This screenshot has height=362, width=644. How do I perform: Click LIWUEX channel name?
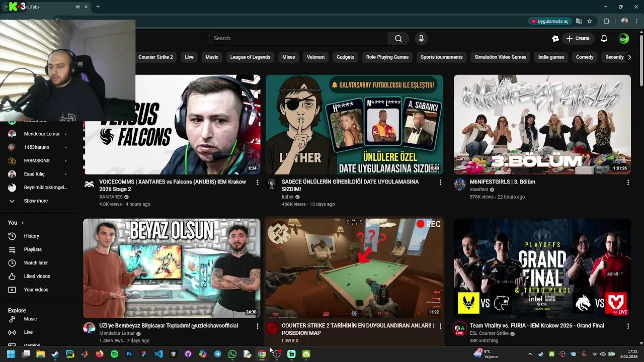pyautogui.click(x=290, y=340)
